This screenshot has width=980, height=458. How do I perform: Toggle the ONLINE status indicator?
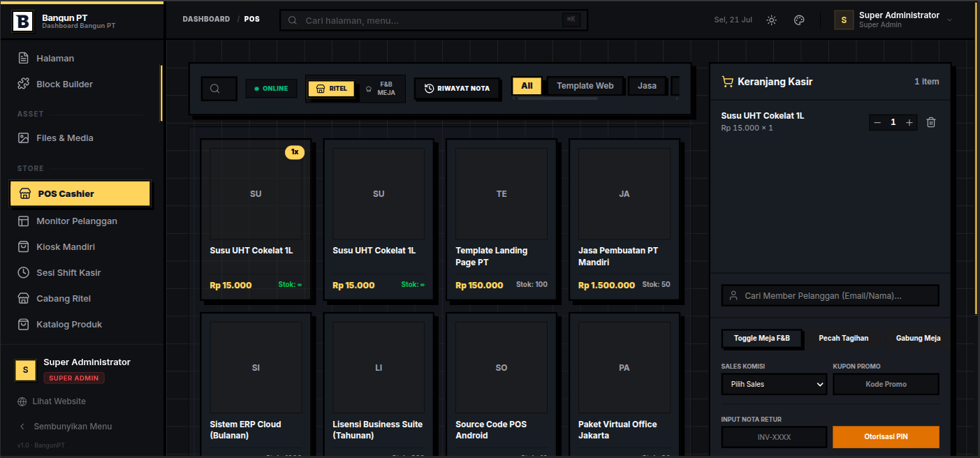pyautogui.click(x=271, y=89)
